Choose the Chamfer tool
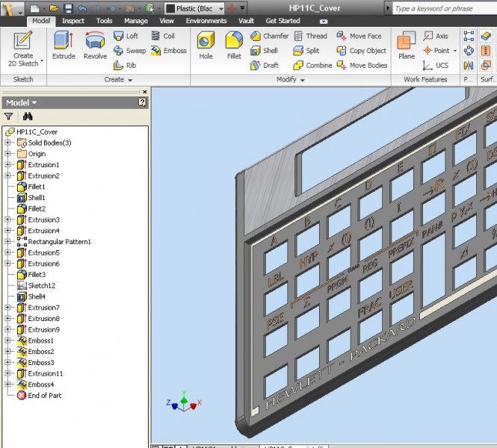497x448 pixels. (269, 36)
